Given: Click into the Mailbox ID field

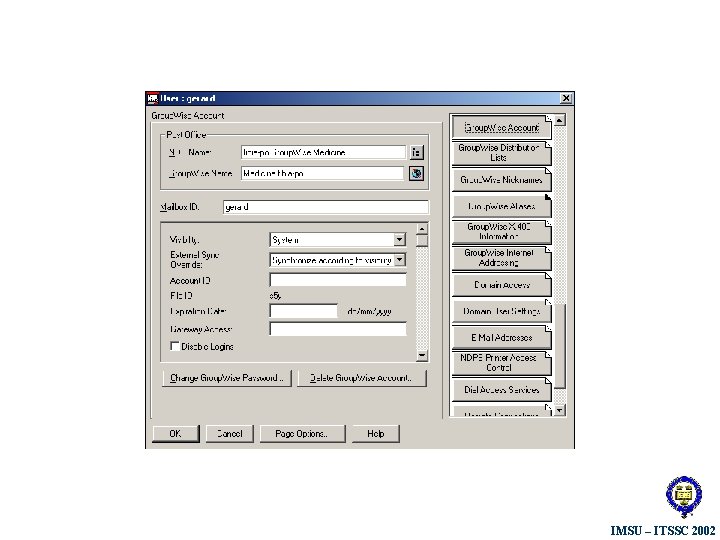Looking at the screenshot, I should 326,207.
